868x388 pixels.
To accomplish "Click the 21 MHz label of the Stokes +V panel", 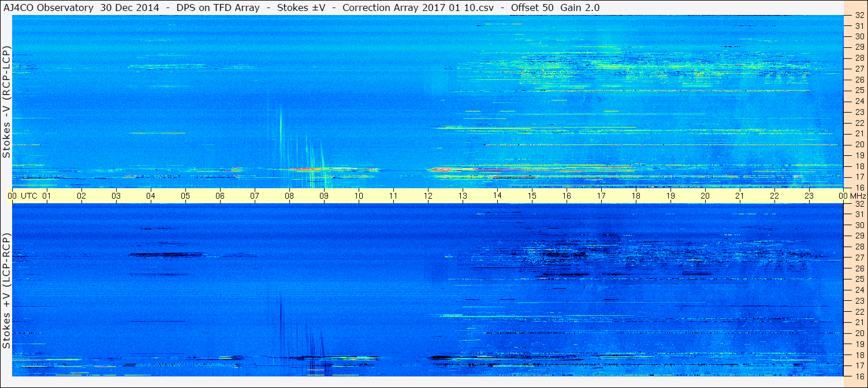I will coord(859,322).
